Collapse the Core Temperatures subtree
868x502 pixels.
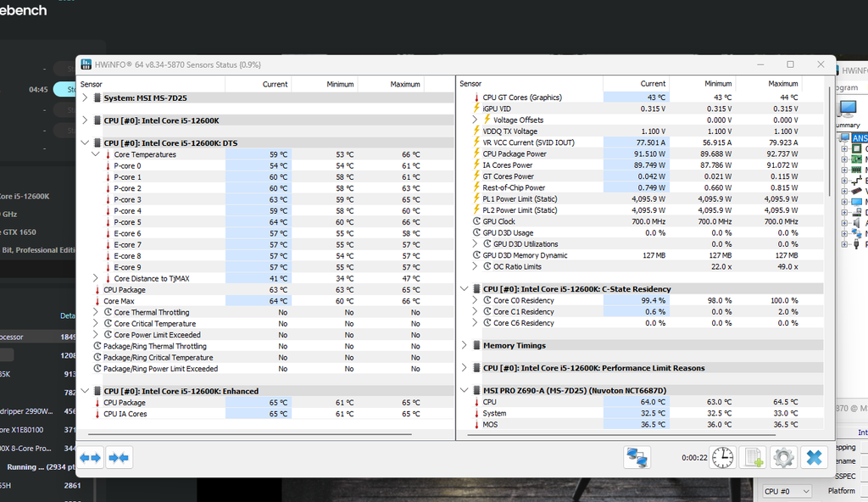click(96, 154)
